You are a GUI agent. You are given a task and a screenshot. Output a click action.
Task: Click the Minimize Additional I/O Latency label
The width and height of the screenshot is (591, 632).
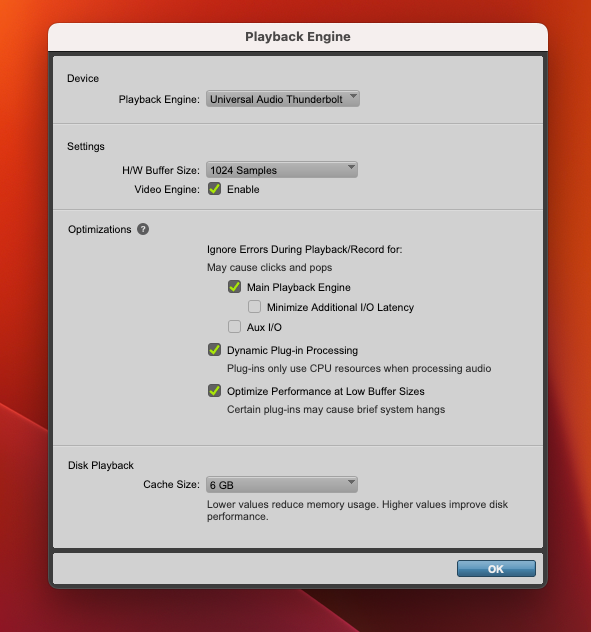(x=340, y=307)
